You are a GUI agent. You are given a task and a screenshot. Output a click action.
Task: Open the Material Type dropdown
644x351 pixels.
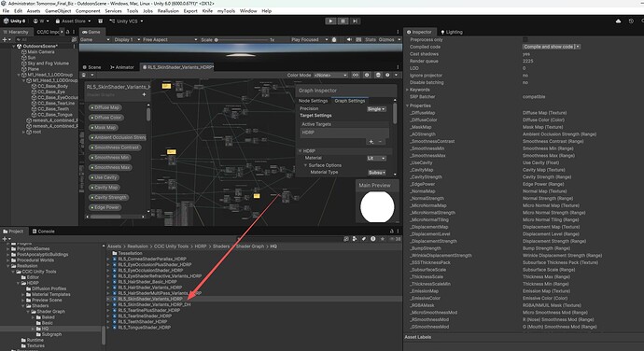click(x=376, y=173)
